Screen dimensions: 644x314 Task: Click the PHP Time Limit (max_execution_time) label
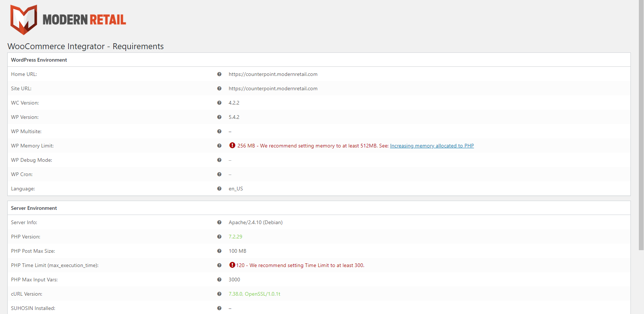pyautogui.click(x=55, y=265)
